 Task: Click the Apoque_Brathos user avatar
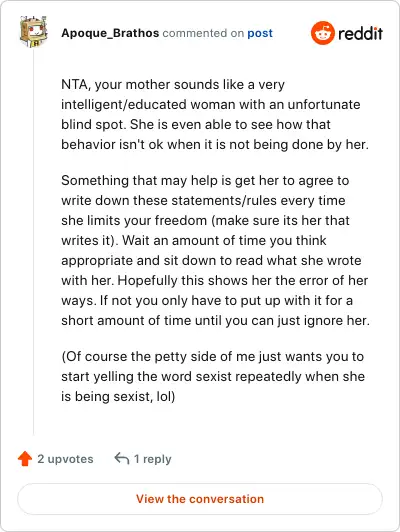33,32
